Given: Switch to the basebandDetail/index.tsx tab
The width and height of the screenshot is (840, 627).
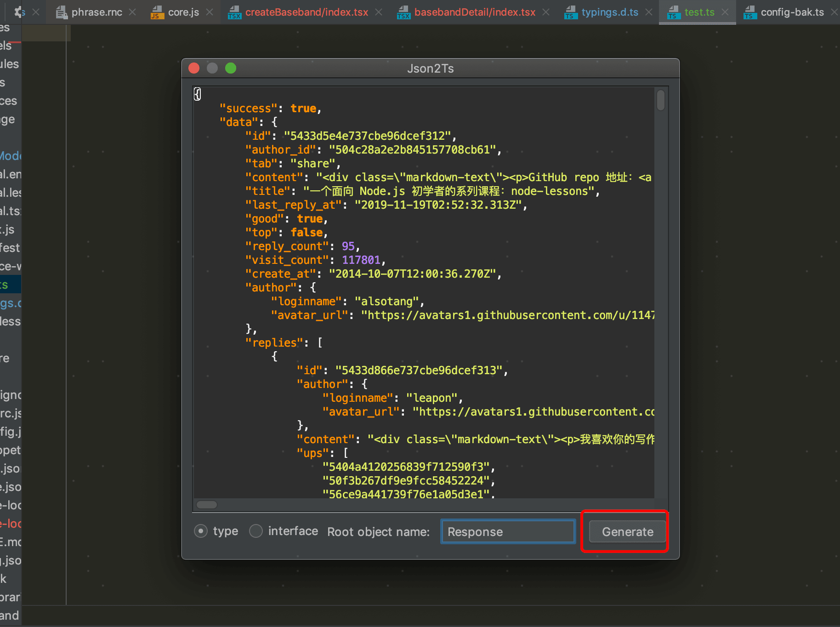Looking at the screenshot, I should [x=474, y=12].
